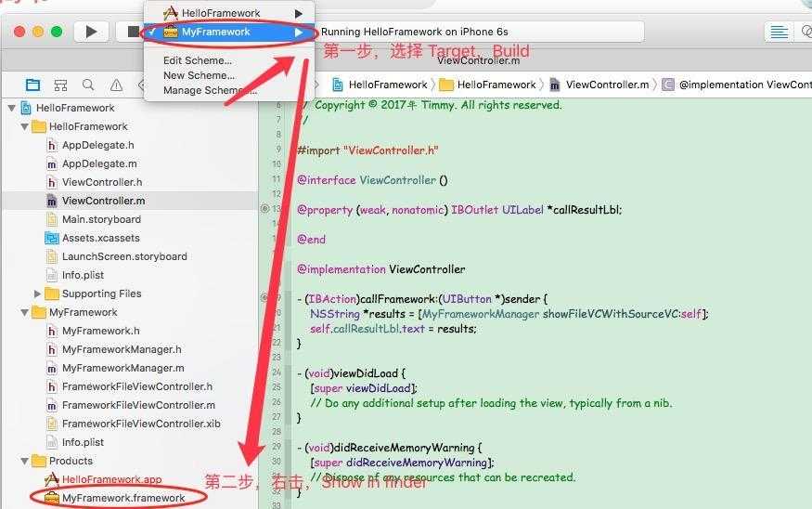Choose Manage Schemes… from menu
The height and width of the screenshot is (509, 812).
pyautogui.click(x=210, y=91)
